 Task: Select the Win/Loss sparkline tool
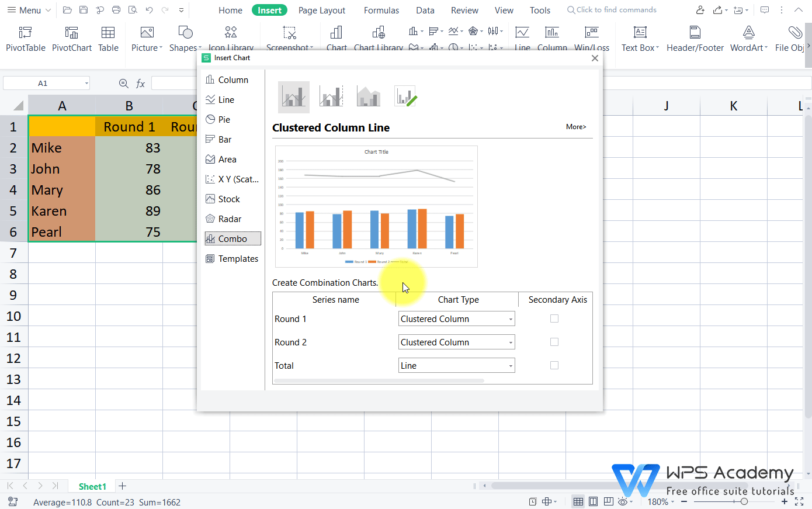[592, 37]
